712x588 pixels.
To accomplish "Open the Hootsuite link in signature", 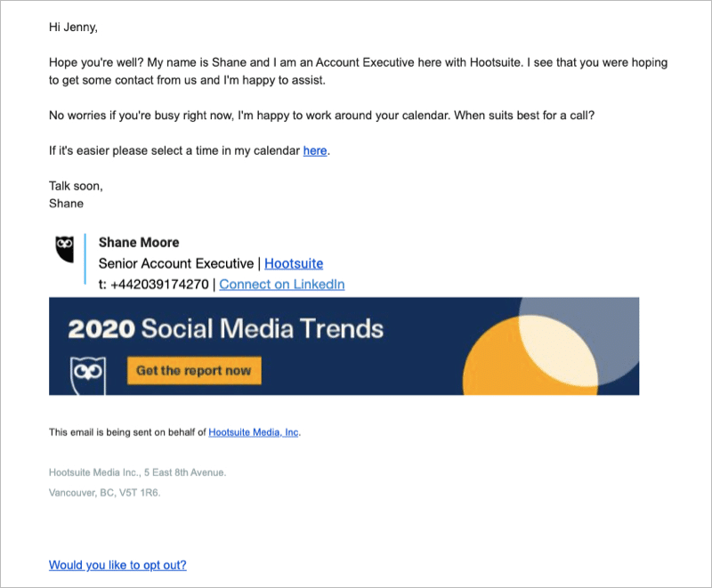I will (x=294, y=263).
